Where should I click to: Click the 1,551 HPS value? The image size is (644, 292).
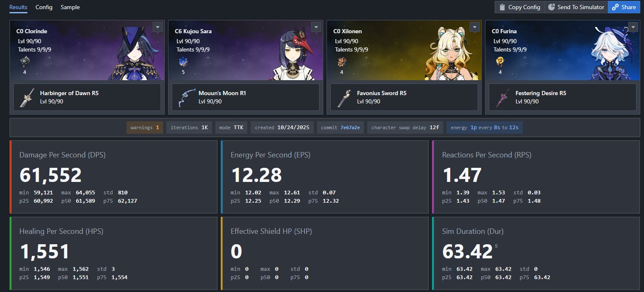44,252
